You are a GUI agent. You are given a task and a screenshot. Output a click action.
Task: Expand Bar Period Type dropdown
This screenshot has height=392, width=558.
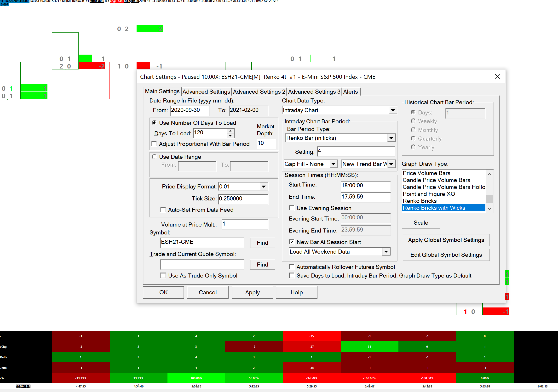click(x=391, y=138)
